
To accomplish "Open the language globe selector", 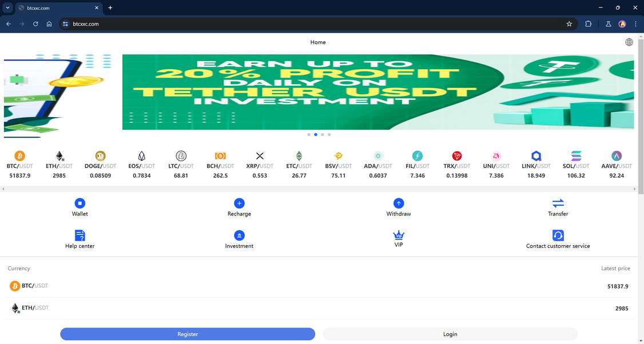I will [629, 41].
